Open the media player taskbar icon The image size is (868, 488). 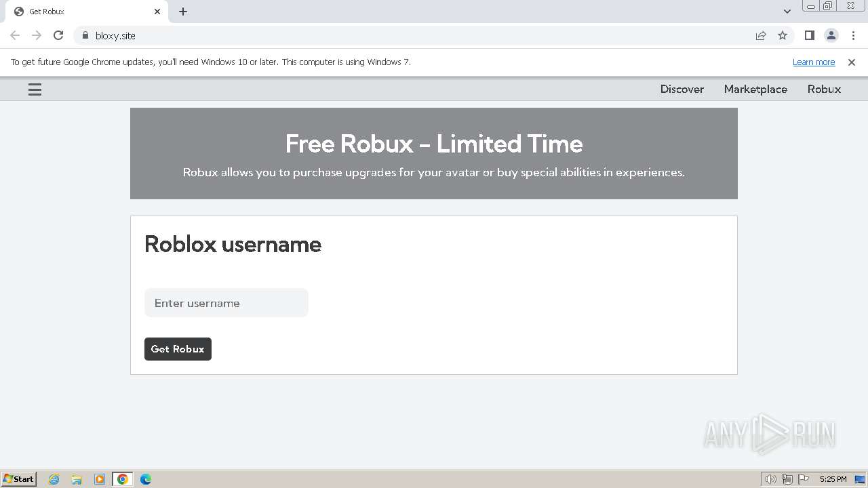tap(100, 479)
